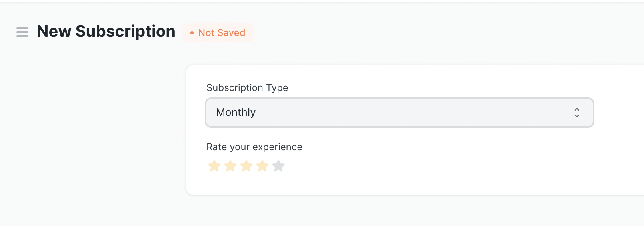644x226 pixels.
Task: Click the fourth yellow rating star
Action: (262, 166)
